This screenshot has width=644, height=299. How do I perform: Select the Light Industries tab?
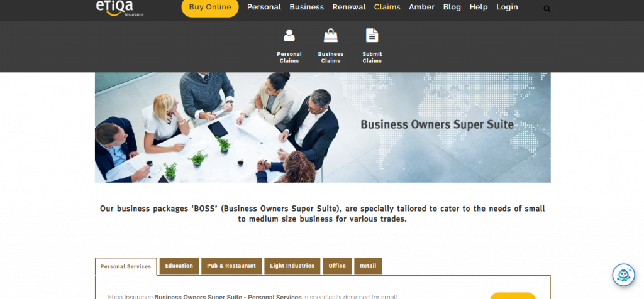pyautogui.click(x=292, y=266)
